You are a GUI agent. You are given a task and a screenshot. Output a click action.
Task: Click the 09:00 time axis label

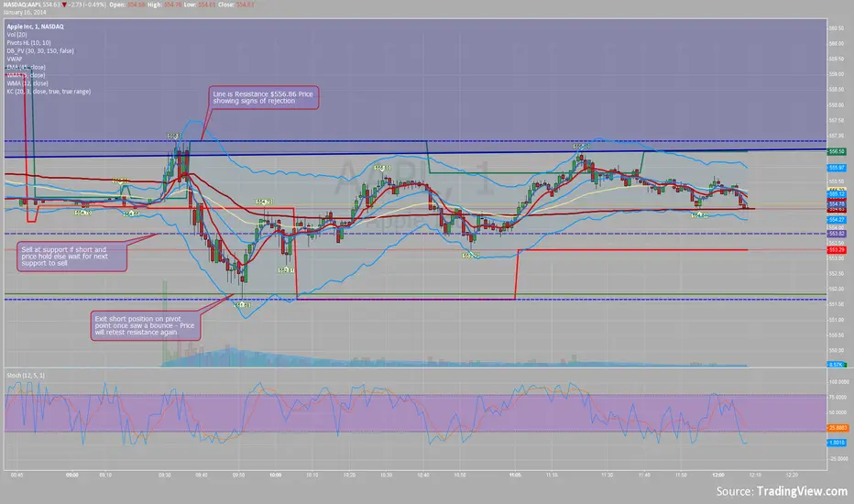pyautogui.click(x=71, y=475)
